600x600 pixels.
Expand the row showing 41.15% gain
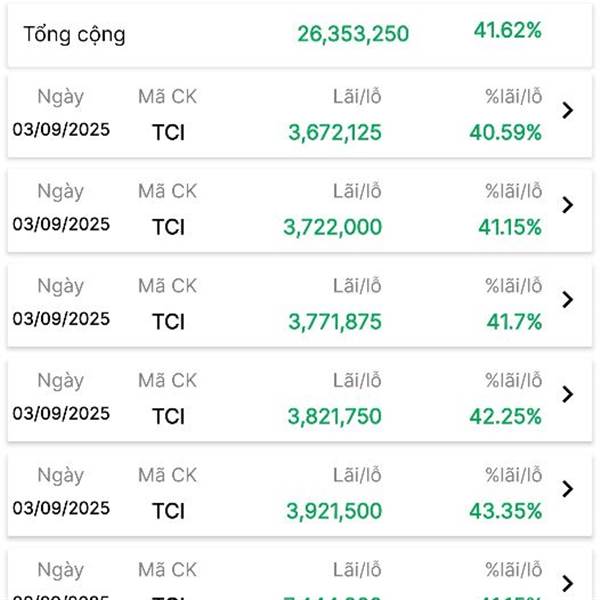point(567,205)
